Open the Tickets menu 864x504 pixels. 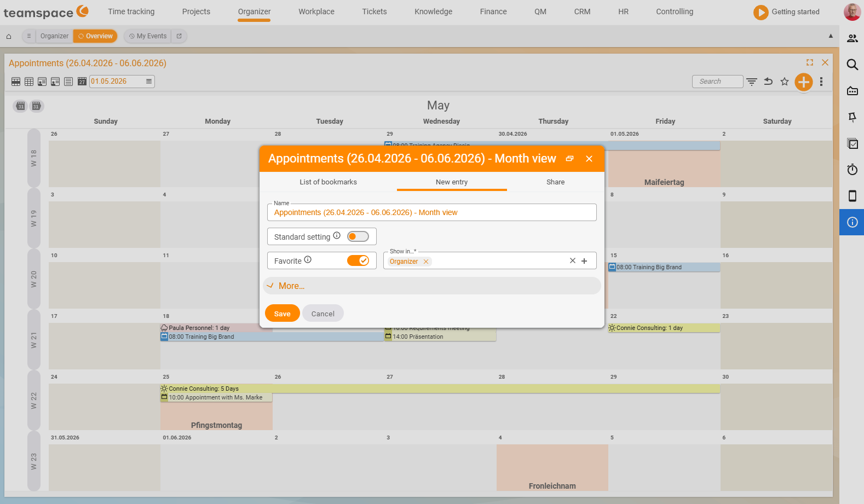pyautogui.click(x=375, y=11)
